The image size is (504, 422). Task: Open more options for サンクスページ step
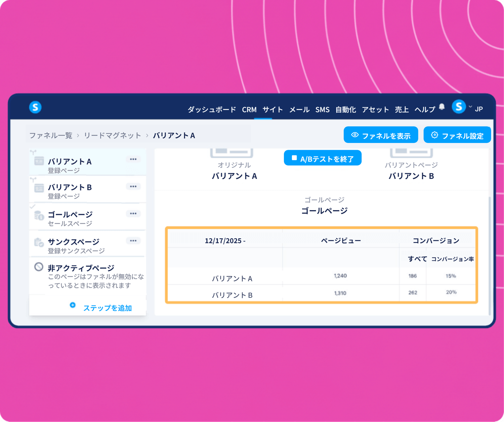pos(133,241)
